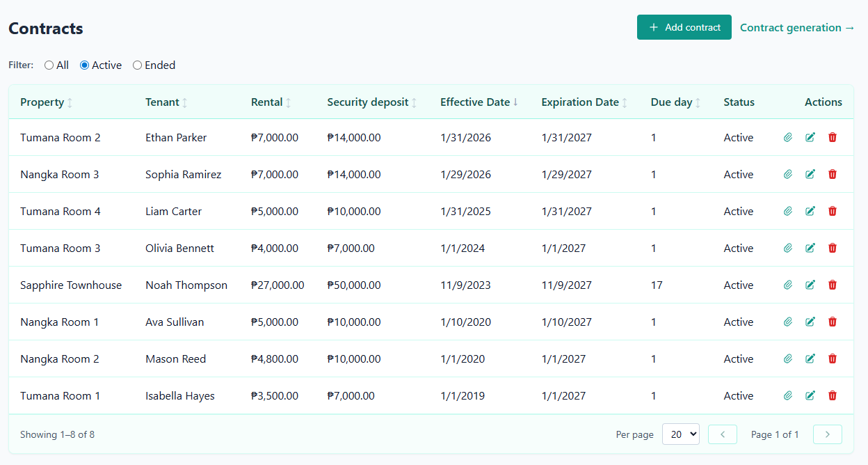Select the Active filter option
The height and width of the screenshot is (465, 868).
[85, 65]
